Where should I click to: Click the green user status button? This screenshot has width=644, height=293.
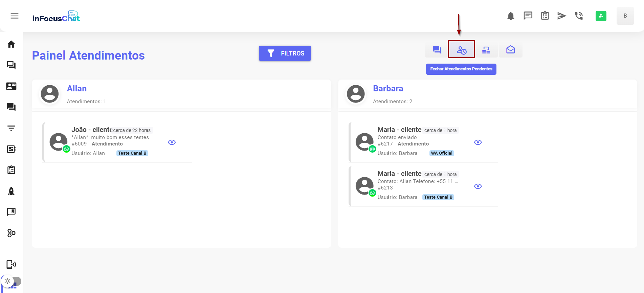601,16
